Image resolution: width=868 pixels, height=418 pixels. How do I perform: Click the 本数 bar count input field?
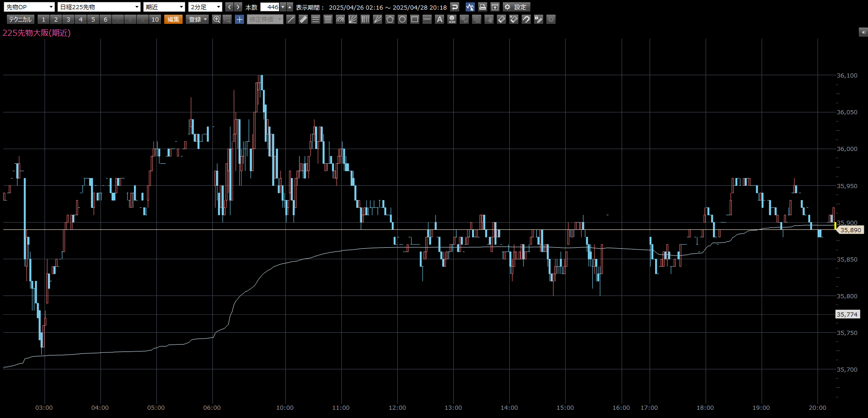[x=270, y=7]
